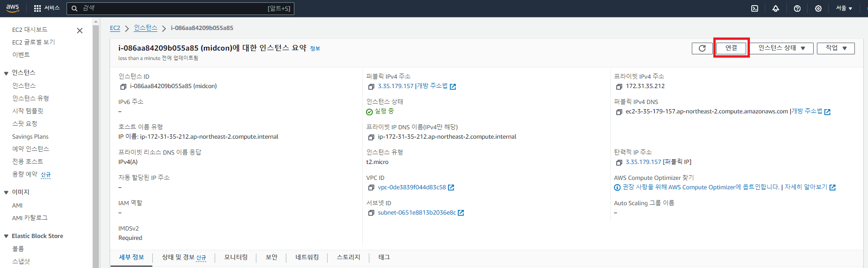Open the services grid menu icon
The width and height of the screenshot is (868, 268).
coord(37,8)
